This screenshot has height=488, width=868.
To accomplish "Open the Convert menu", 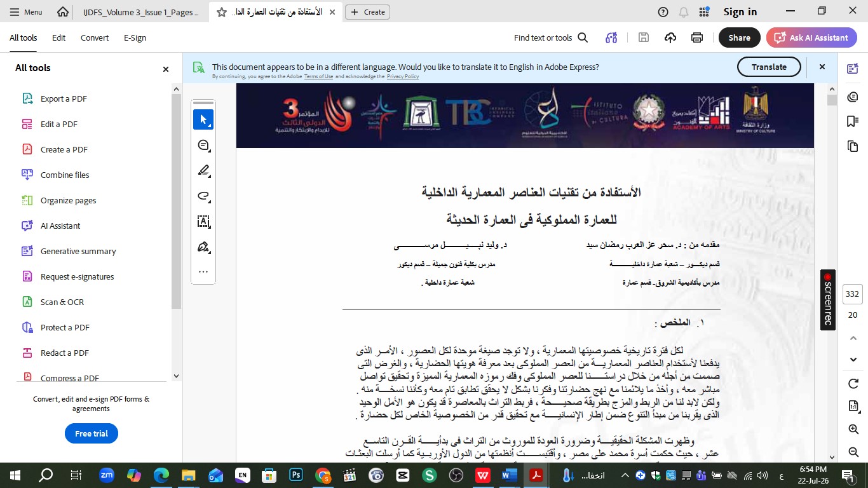I will tap(94, 37).
